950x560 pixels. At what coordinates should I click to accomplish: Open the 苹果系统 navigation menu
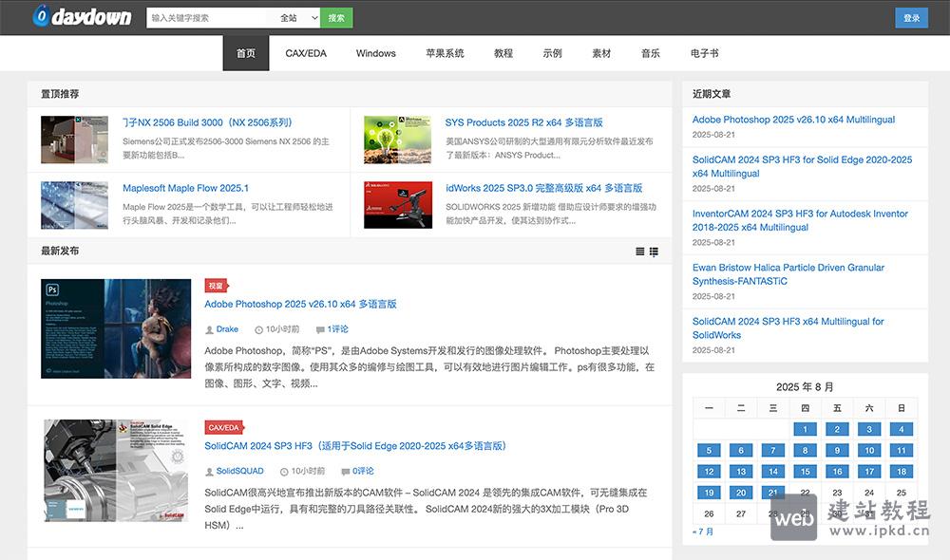(445, 53)
